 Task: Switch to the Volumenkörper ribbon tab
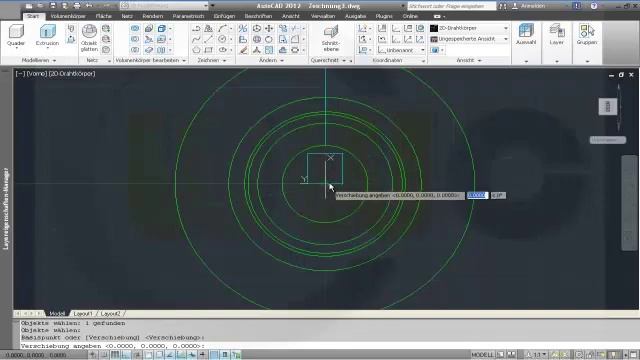pyautogui.click(x=68, y=16)
